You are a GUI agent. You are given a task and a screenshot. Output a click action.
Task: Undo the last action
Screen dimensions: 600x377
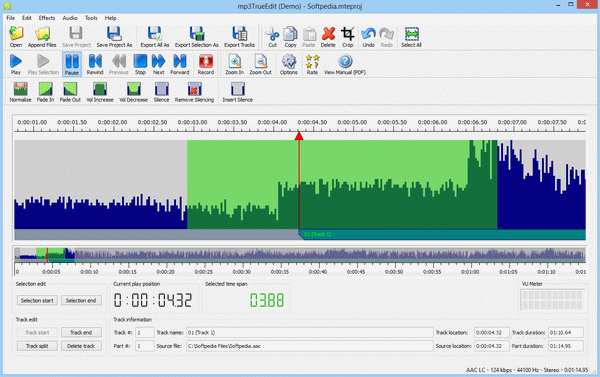368,37
